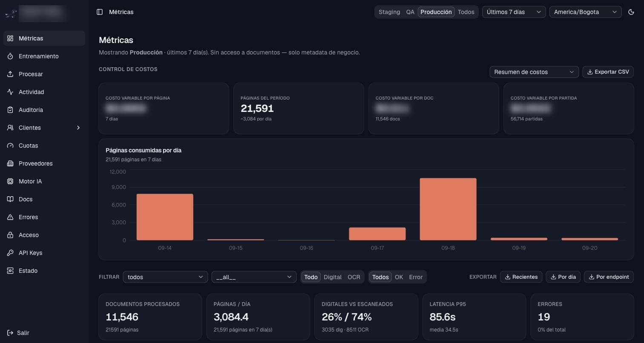Click the Salir logout icon

pyautogui.click(x=10, y=333)
